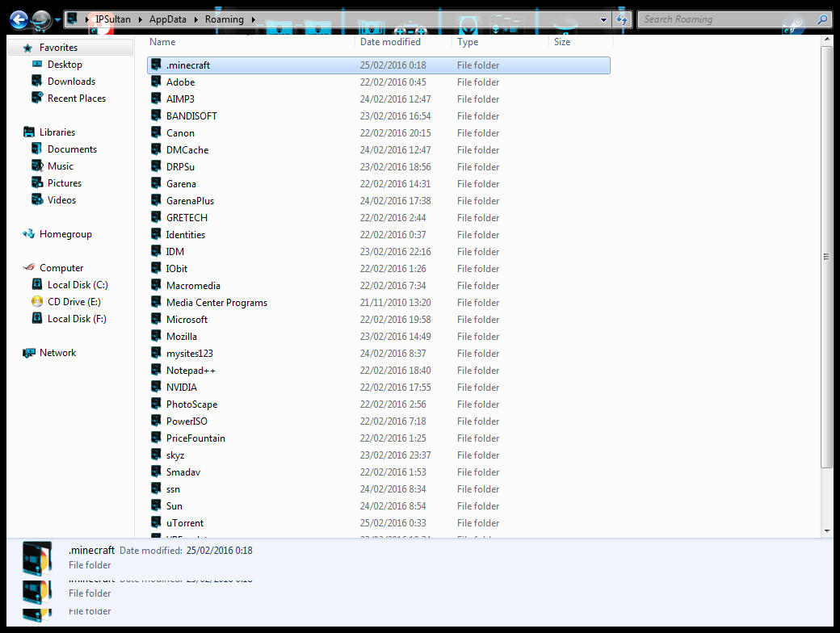Sort by the Type column header

(x=468, y=42)
